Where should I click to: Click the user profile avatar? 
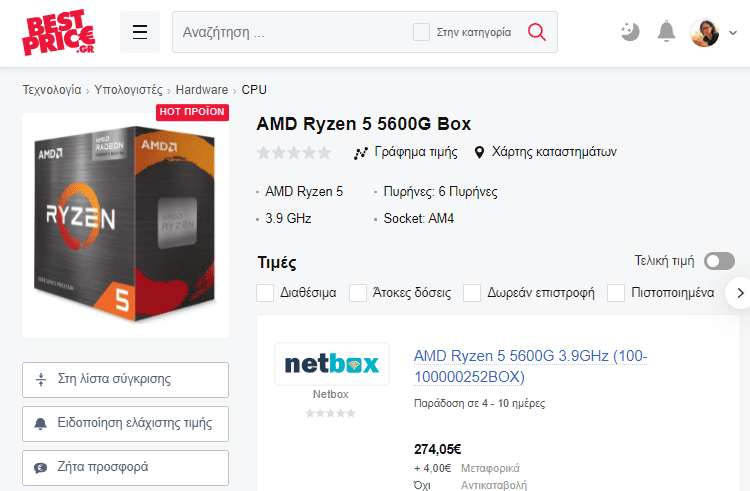pyautogui.click(x=704, y=33)
